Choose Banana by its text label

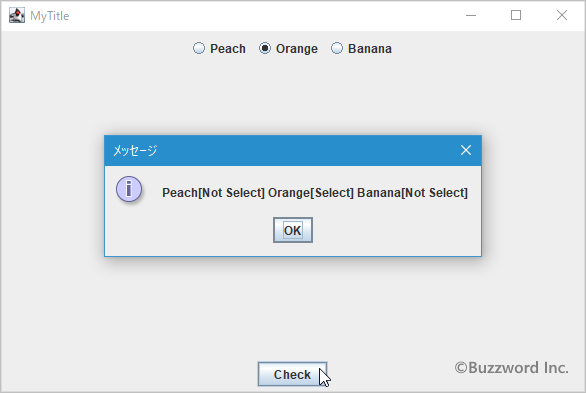pos(370,49)
